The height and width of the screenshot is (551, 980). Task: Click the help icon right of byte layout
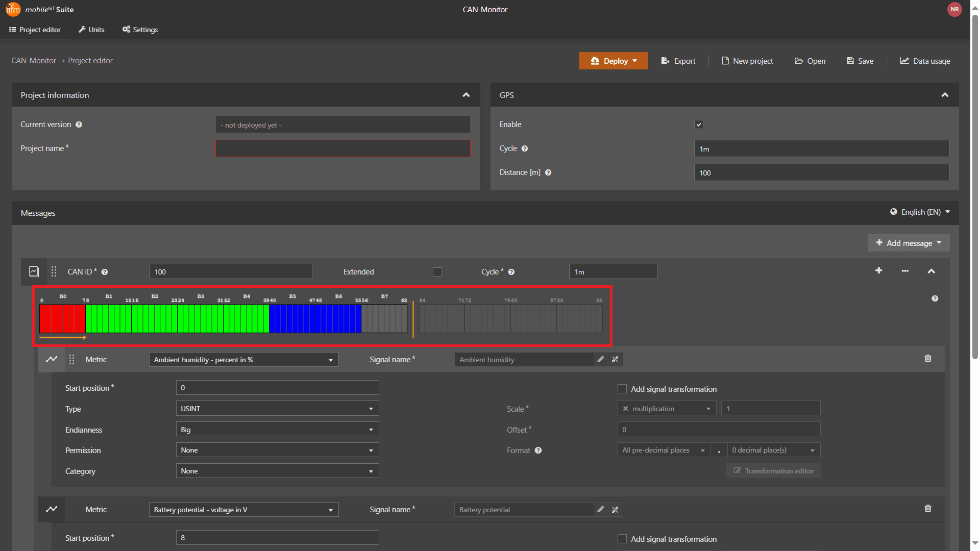tap(935, 298)
